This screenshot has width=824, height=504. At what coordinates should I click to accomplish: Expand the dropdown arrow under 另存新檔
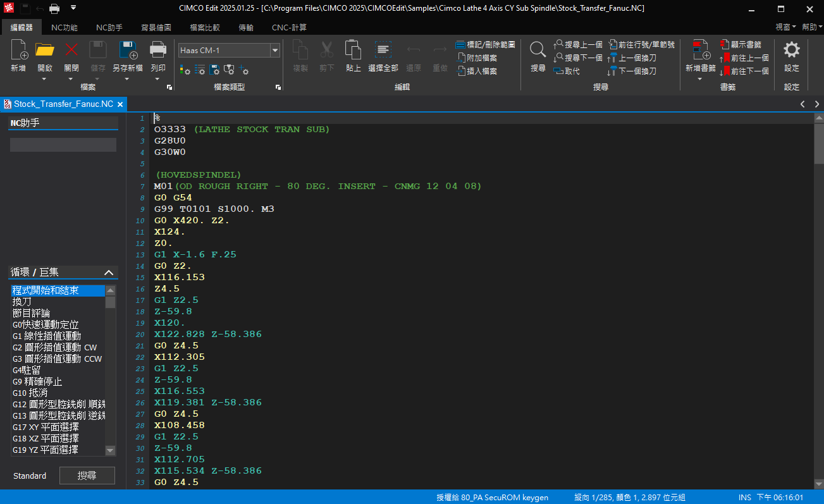tap(127, 79)
